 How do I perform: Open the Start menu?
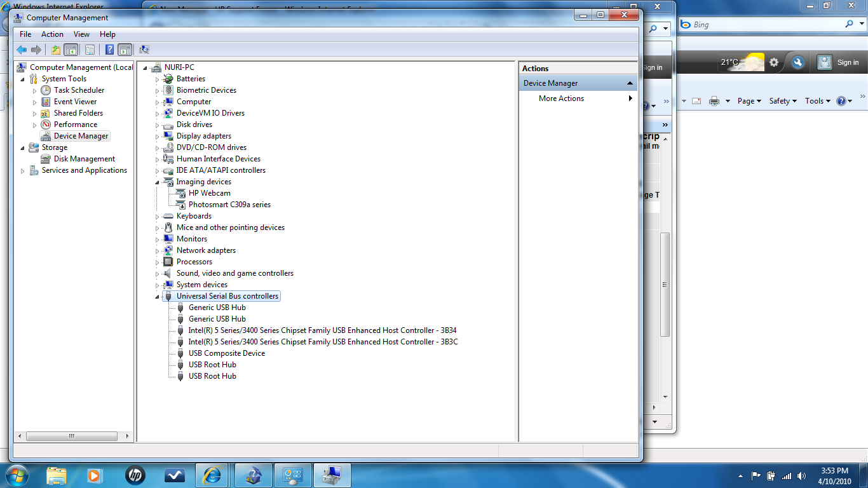click(18, 475)
